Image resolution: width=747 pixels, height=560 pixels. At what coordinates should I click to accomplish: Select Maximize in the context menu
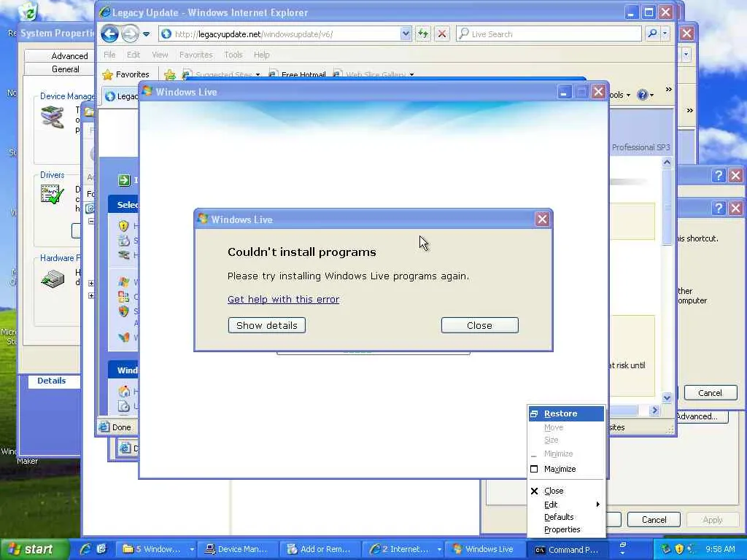pos(566,469)
